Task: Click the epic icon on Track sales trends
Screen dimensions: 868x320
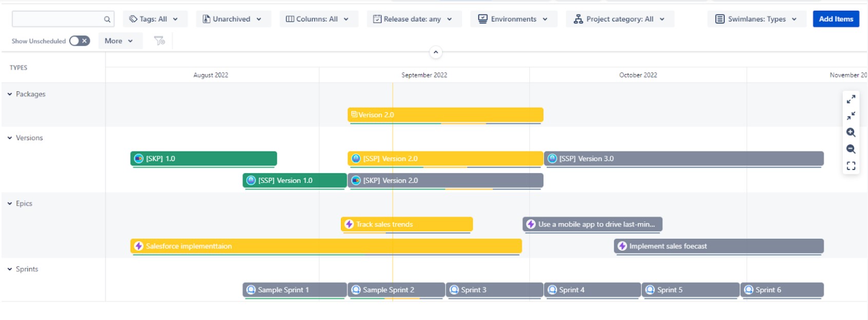Action: tap(350, 224)
